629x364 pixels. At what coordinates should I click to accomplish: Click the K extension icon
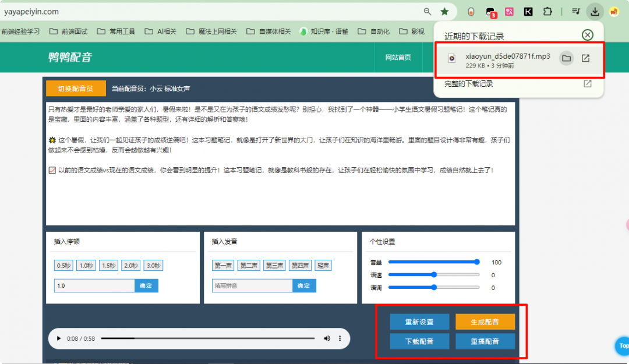528,11
